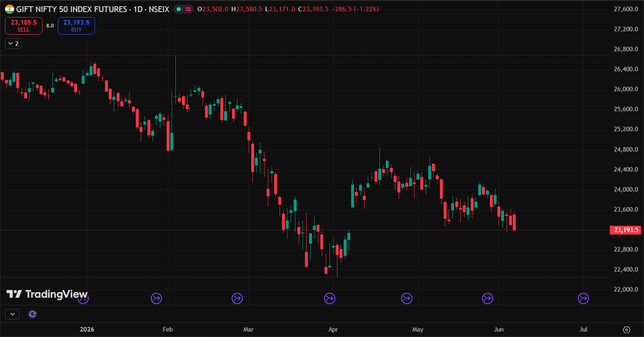This screenshot has width=644, height=337.
Task: Click the close value C23,193.5
Action: [313, 9]
